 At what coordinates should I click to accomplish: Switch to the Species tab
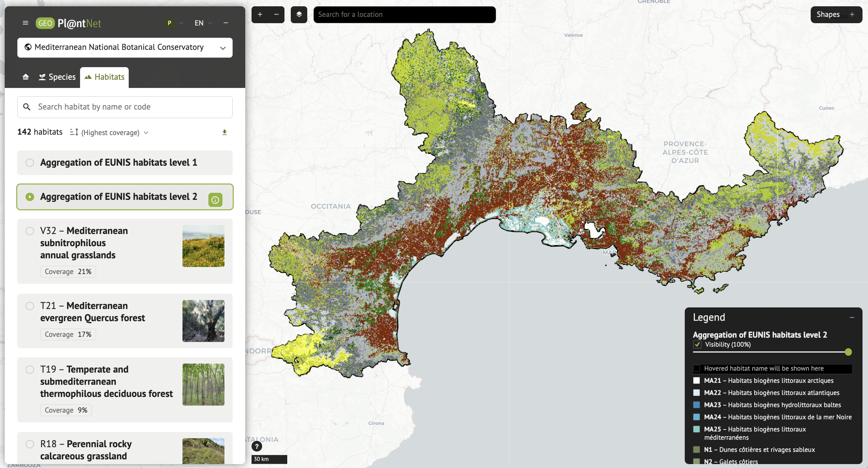pos(57,77)
